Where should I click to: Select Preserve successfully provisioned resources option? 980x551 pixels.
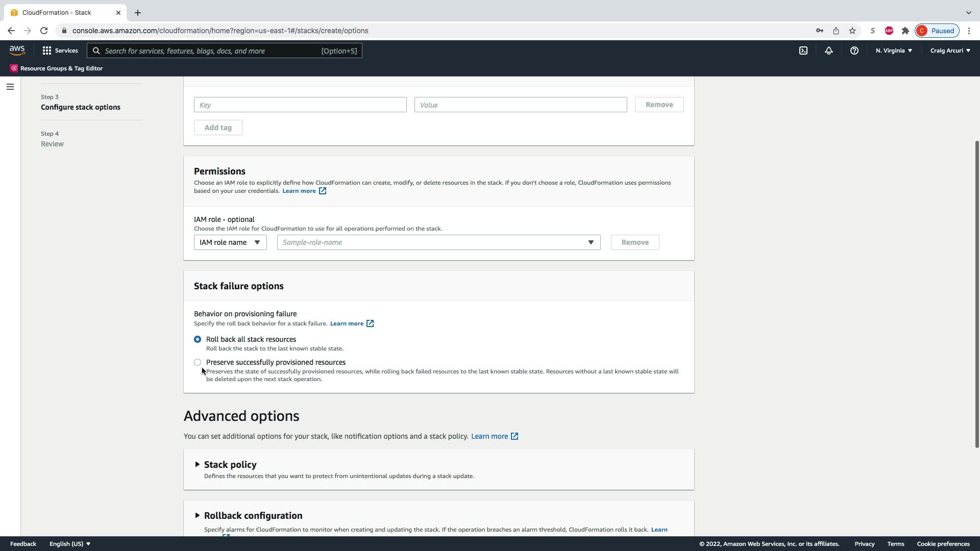click(198, 362)
